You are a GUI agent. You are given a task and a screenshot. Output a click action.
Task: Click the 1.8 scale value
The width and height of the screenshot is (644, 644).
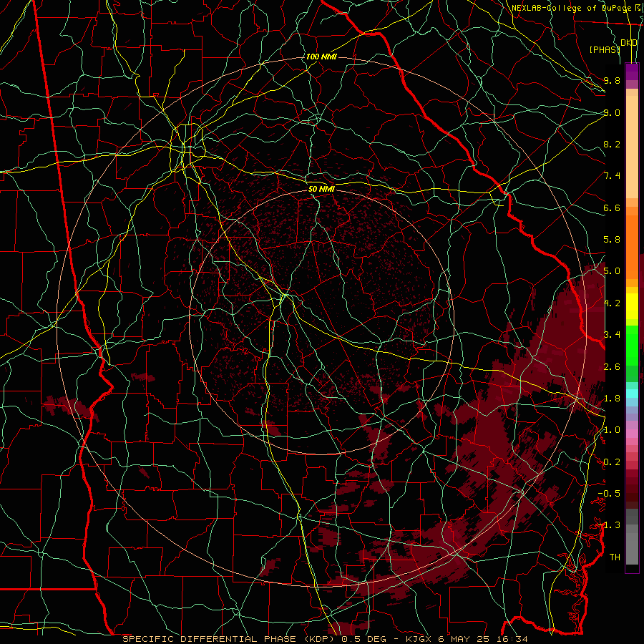(x=612, y=399)
